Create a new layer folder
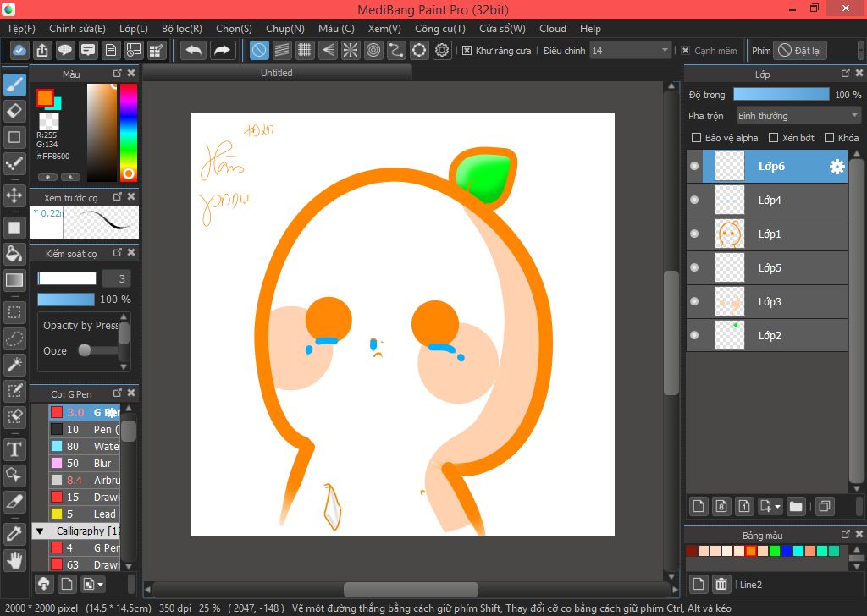 click(796, 506)
